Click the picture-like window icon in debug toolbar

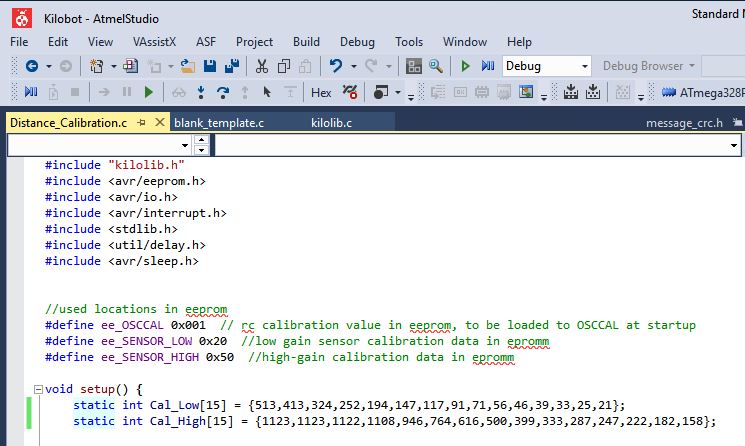coord(526,92)
